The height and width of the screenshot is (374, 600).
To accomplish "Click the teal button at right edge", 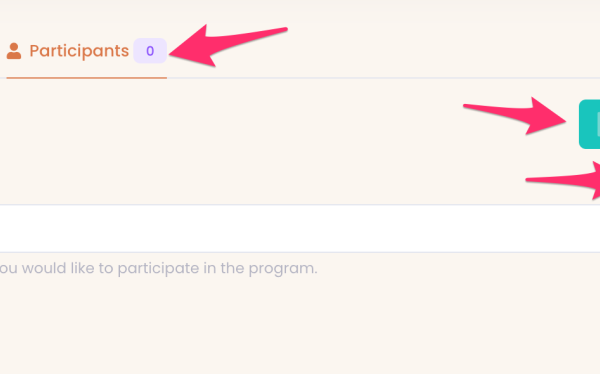I will 590,124.
